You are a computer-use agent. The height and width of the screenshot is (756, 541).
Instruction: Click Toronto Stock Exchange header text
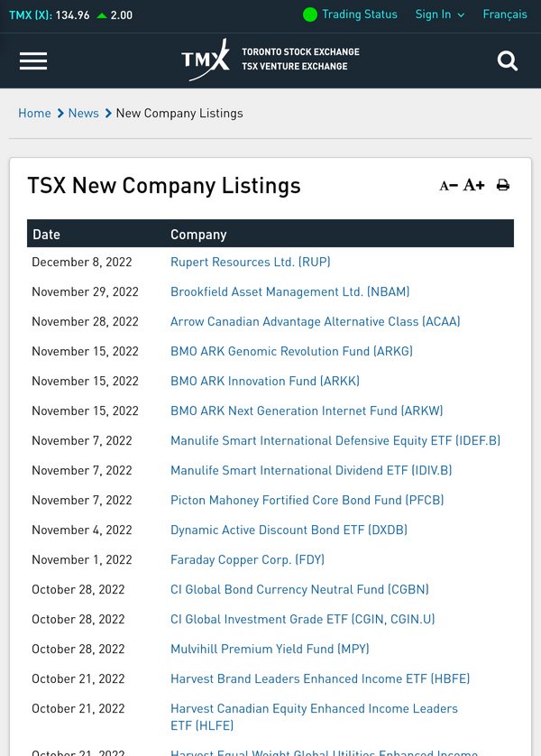click(x=300, y=51)
